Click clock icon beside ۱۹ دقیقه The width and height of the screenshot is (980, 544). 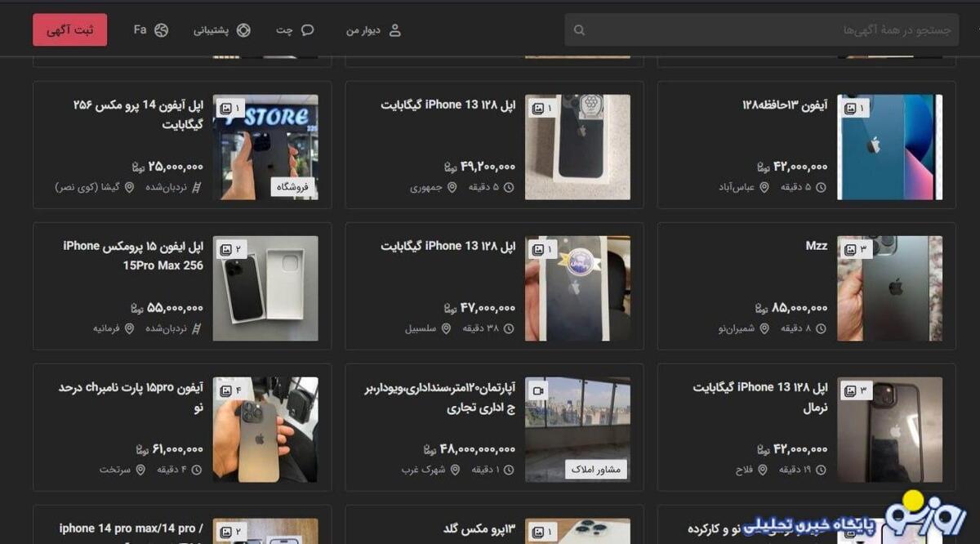[821, 470]
